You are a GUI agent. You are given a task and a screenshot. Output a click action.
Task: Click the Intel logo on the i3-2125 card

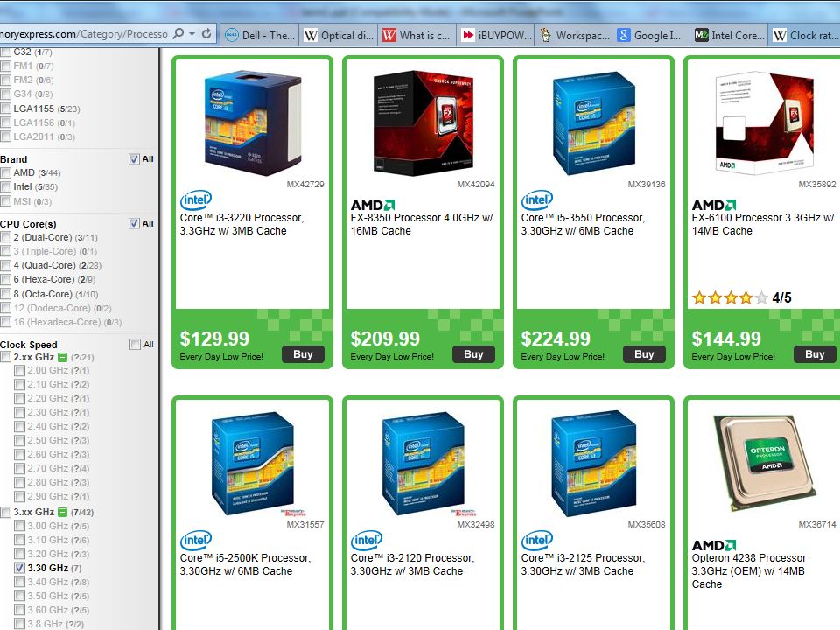536,541
